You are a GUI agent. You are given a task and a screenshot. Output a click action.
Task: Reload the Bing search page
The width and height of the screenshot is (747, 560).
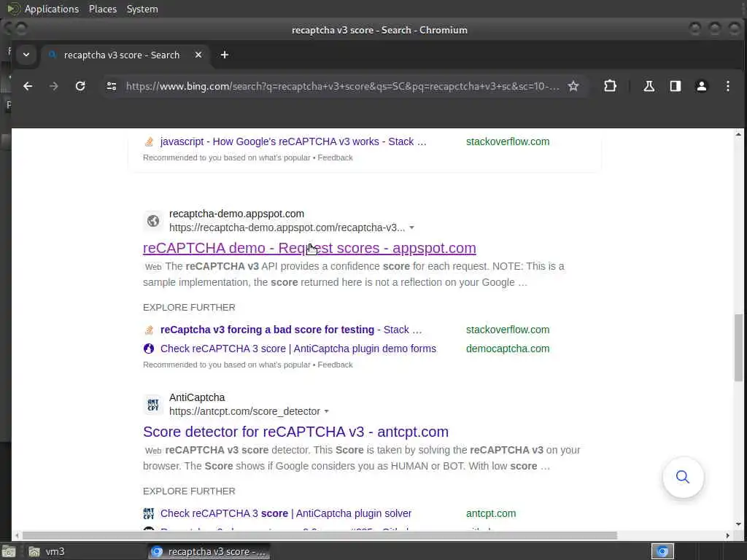[x=80, y=86]
